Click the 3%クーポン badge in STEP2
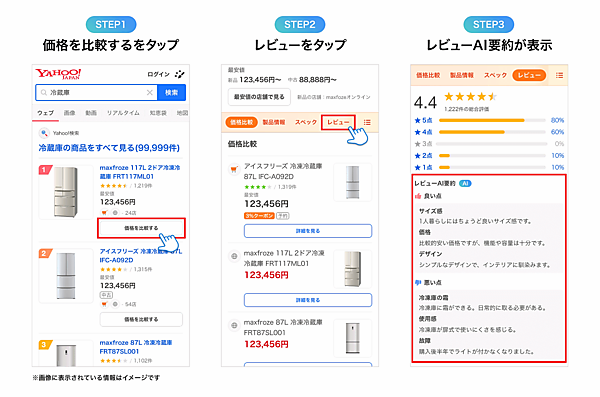The image size is (600, 397). pos(259,216)
